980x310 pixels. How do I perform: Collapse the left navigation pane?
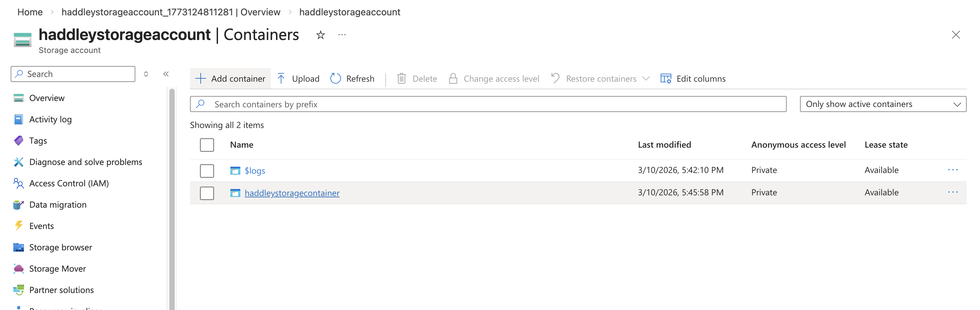166,74
